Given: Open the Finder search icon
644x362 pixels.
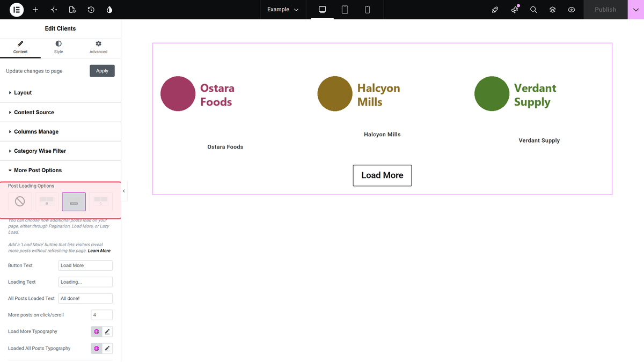Looking at the screenshot, I should click(533, 10).
